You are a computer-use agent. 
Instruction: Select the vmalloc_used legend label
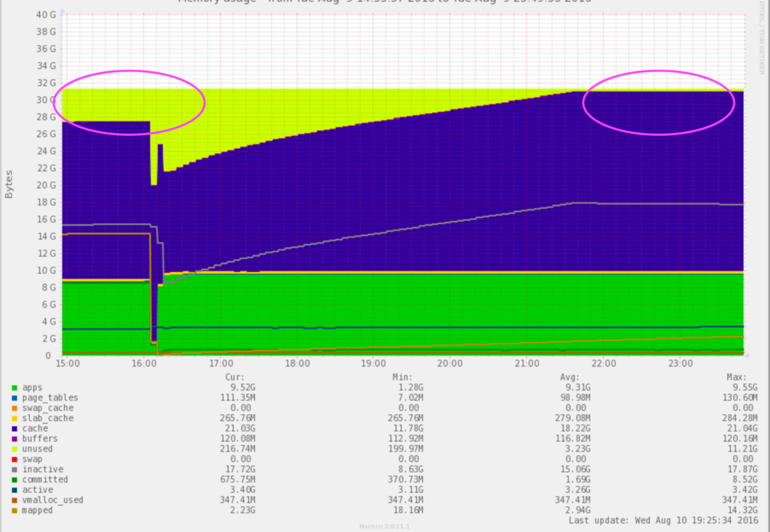coord(53,500)
